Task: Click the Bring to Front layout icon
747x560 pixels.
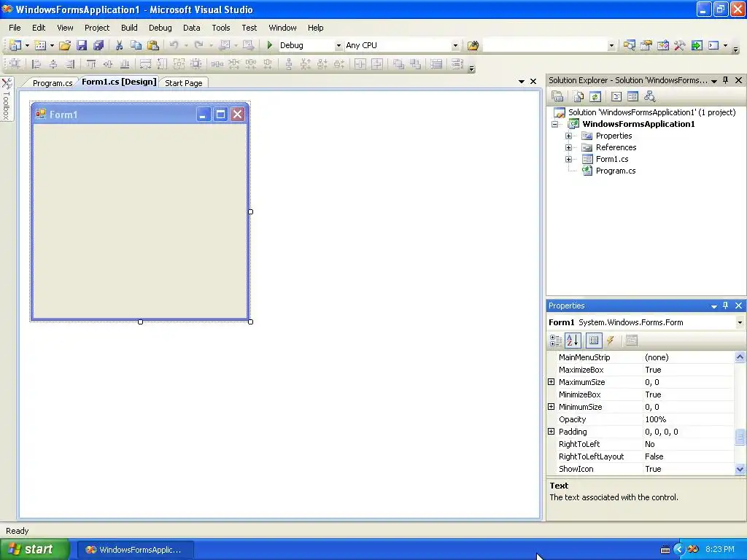Action: click(x=398, y=64)
